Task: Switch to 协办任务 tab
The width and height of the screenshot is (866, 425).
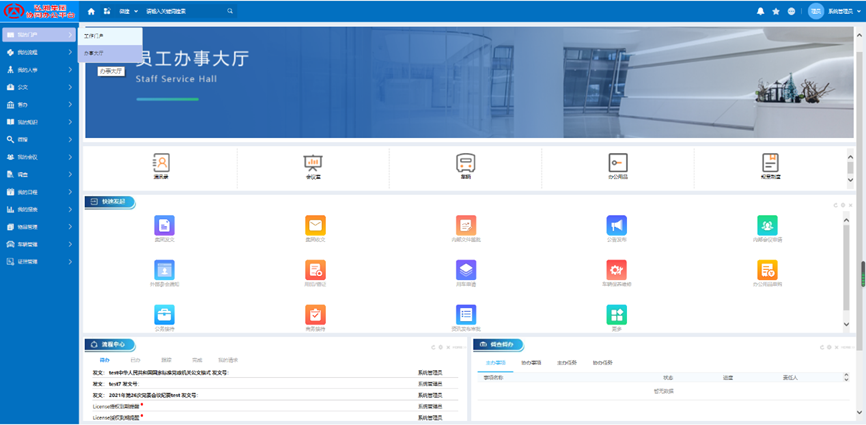Action: point(603,363)
